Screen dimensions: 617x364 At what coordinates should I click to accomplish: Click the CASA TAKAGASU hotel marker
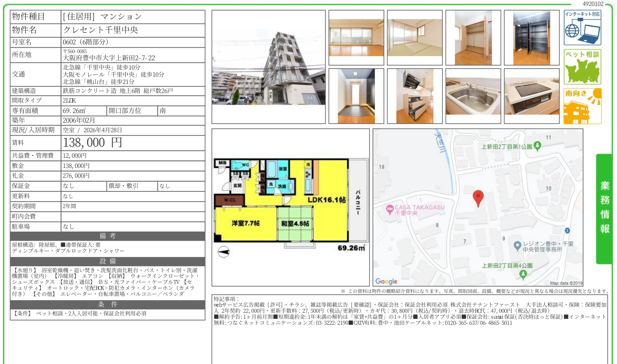(390, 209)
